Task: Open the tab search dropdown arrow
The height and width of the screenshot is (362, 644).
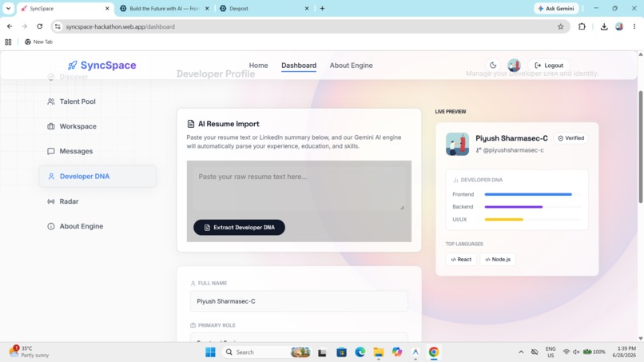Action: click(x=8, y=8)
